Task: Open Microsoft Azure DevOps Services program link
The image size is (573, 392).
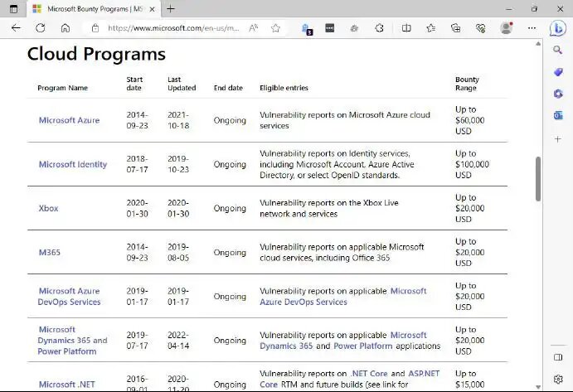Action: (x=69, y=297)
